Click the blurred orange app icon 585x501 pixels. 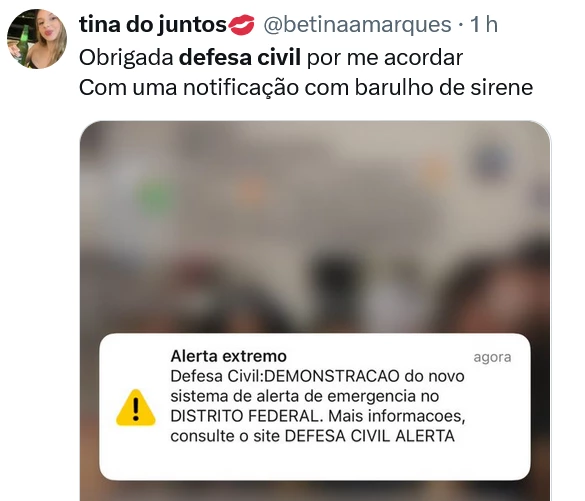click(251, 191)
